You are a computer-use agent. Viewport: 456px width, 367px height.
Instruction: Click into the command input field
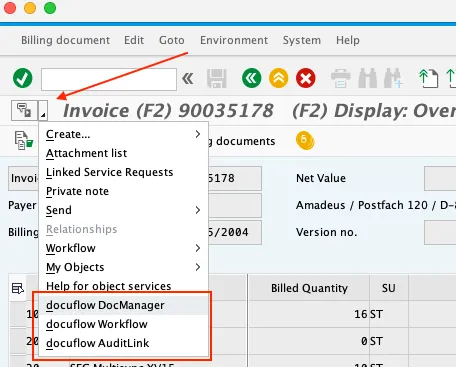109,79
